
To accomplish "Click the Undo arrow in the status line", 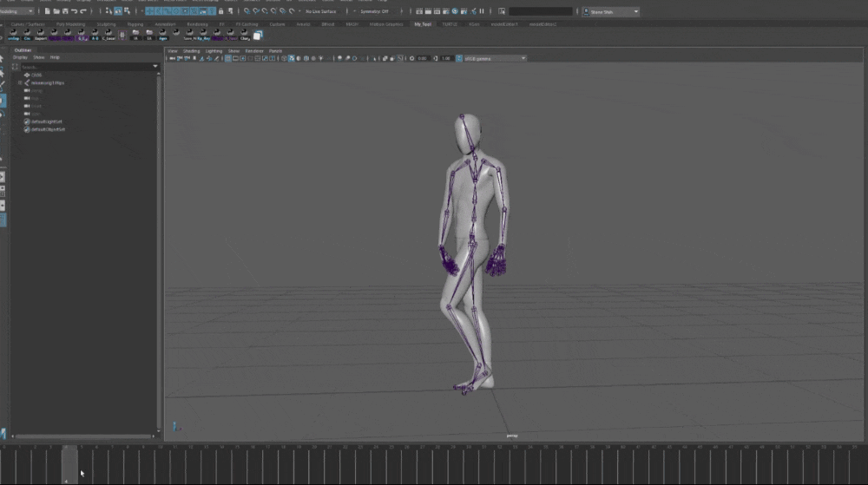I will (x=75, y=11).
